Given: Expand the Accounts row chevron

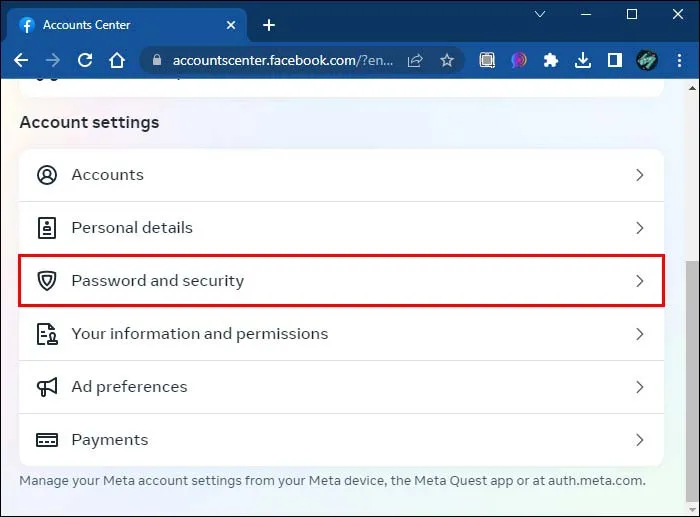Looking at the screenshot, I should 640,175.
